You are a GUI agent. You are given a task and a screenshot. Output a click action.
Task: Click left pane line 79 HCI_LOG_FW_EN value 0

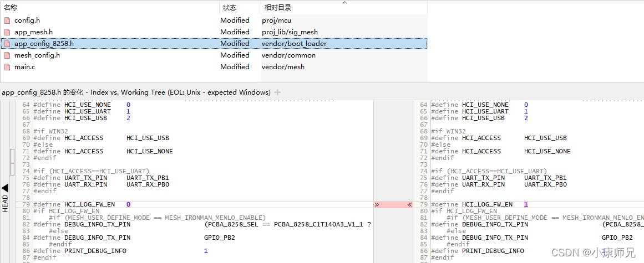click(x=129, y=204)
